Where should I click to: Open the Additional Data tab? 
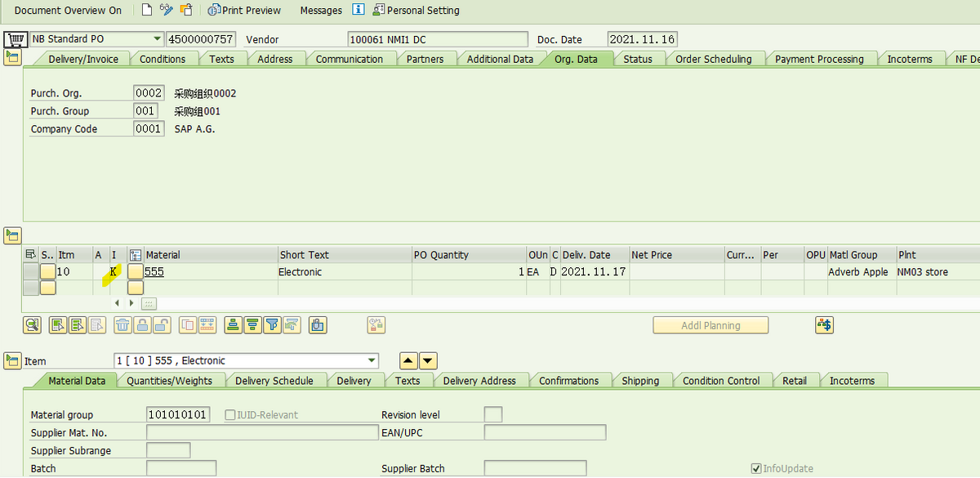(x=500, y=59)
